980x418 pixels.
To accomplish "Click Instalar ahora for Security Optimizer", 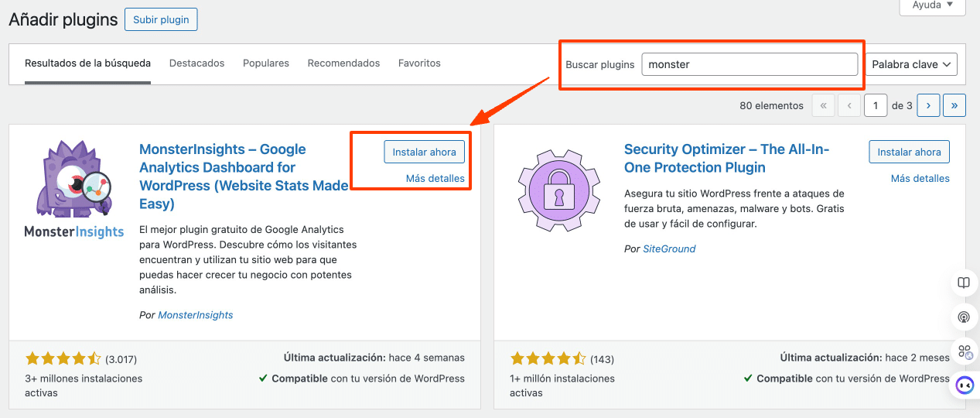I will point(909,152).
